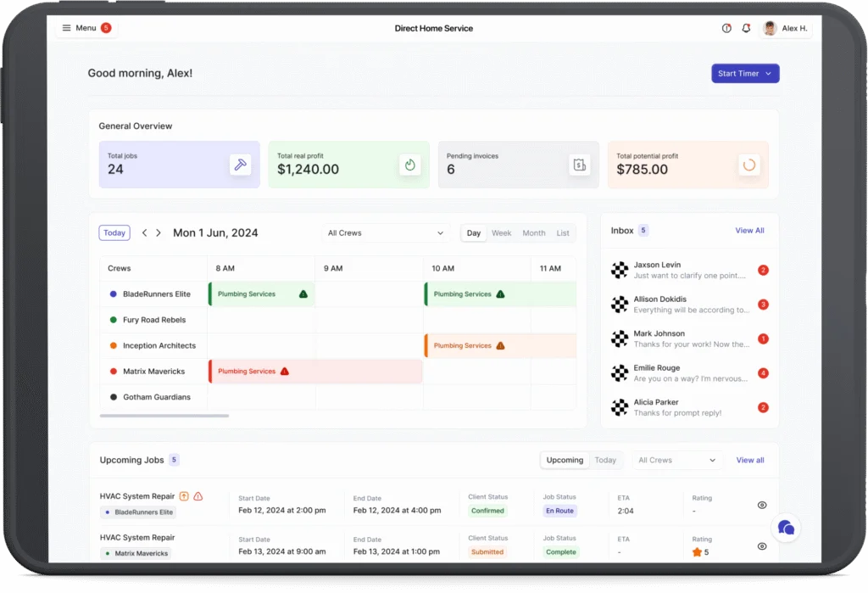Click the flame icon on Total real profit
This screenshot has width=868, height=593.
[409, 165]
